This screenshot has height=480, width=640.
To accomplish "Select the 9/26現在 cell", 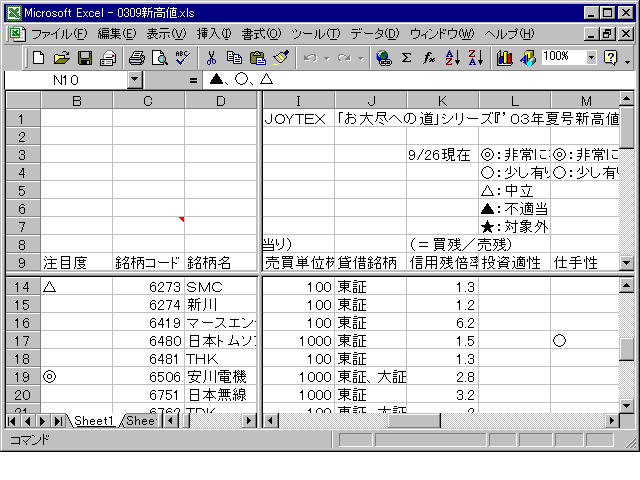I will (x=442, y=155).
